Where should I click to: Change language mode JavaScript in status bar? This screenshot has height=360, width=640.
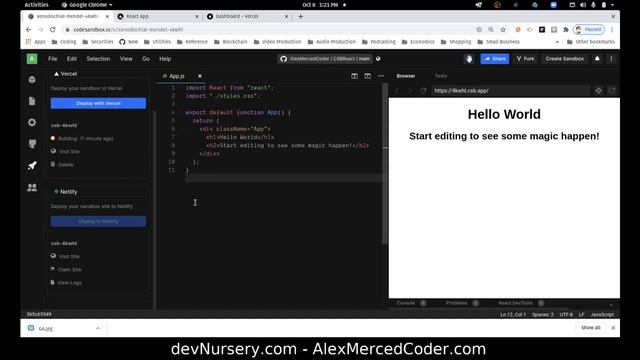(x=602, y=314)
